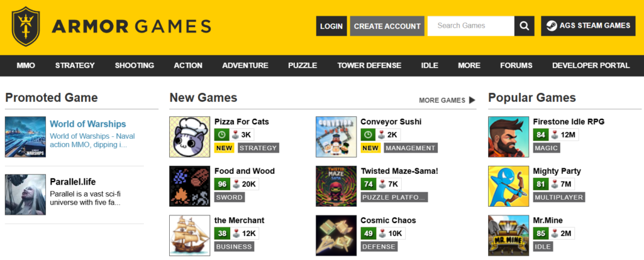The height and width of the screenshot is (260, 644).
Task: Open the Food and Wood game icon
Action: [x=189, y=186]
